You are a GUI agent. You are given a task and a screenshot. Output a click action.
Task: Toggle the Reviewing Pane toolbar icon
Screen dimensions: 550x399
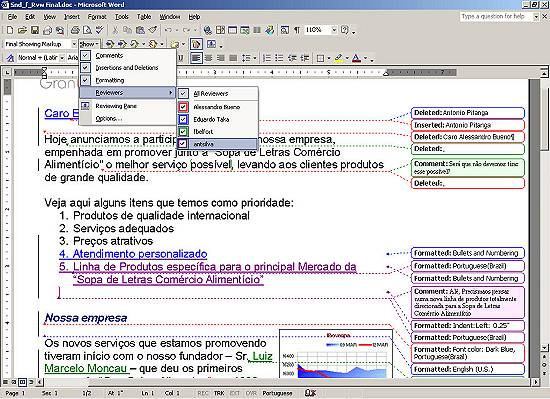(x=211, y=44)
